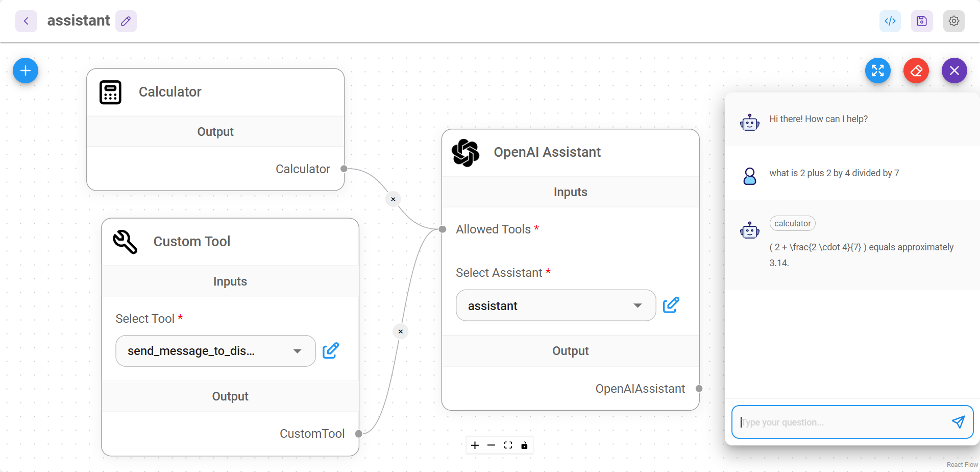This screenshot has width=980, height=472.
Task: Open chatflow settings gear
Action: click(x=954, y=21)
